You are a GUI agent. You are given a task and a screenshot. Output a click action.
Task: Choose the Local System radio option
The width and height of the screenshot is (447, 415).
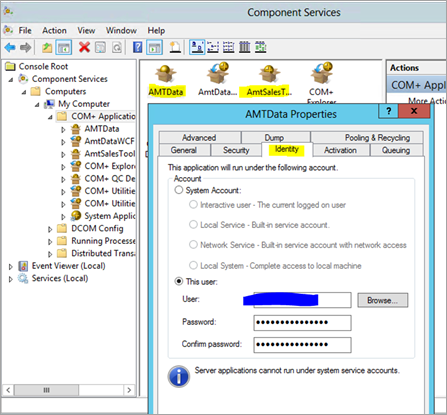click(193, 265)
